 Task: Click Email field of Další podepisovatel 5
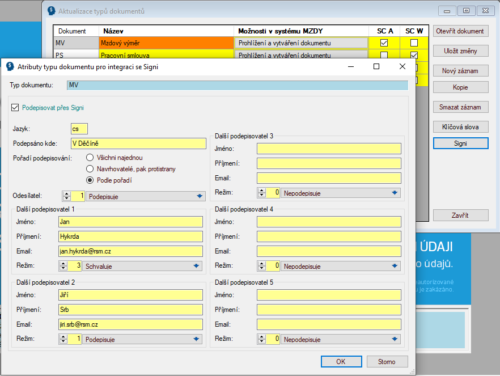pyautogui.click(x=329, y=324)
